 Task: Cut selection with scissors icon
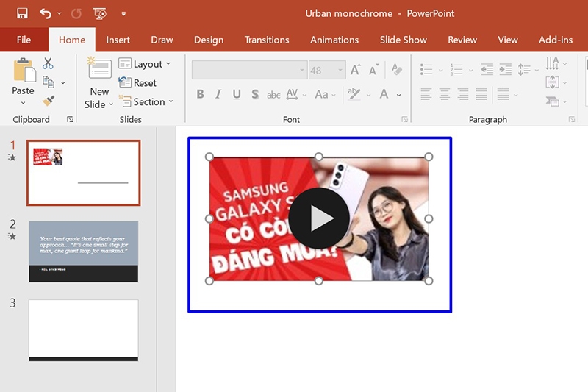tap(48, 63)
